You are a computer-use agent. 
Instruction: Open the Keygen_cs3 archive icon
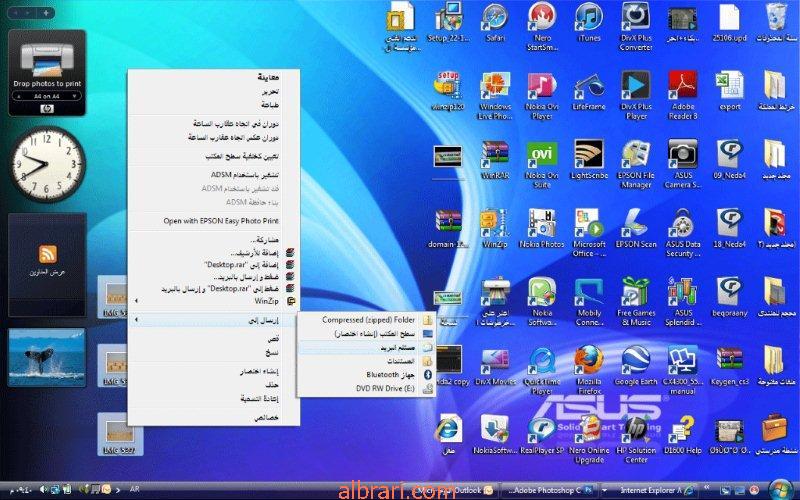[730, 365]
